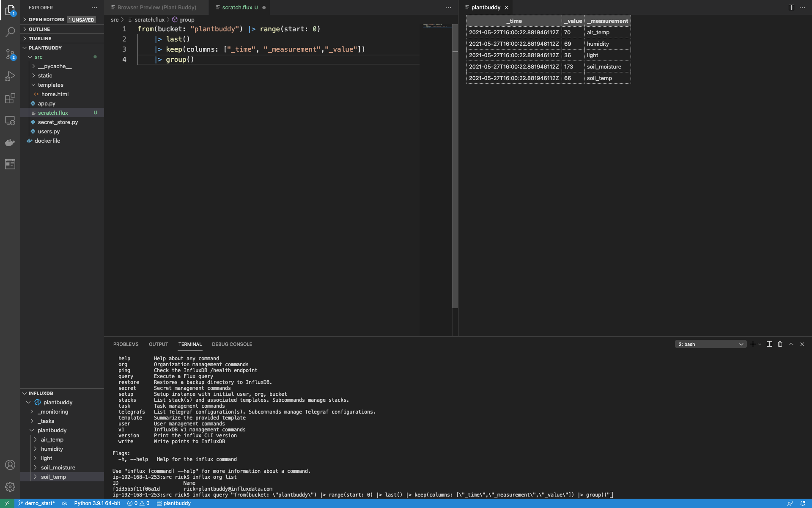Click the demo_start branch in status bar
Image resolution: width=812 pixels, height=508 pixels.
[36, 503]
